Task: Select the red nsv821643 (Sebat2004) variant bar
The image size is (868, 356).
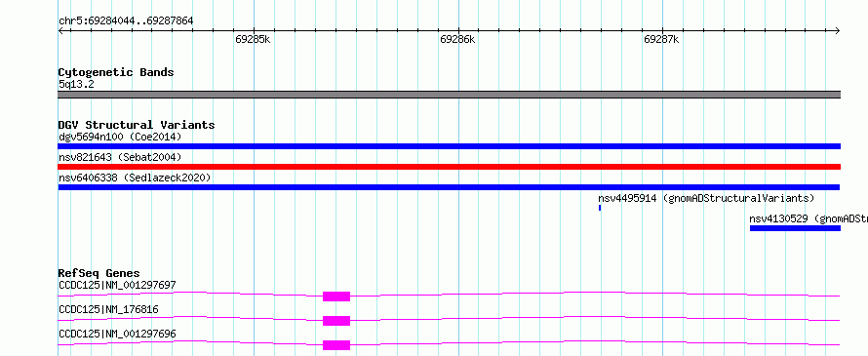Action: [x=449, y=167]
